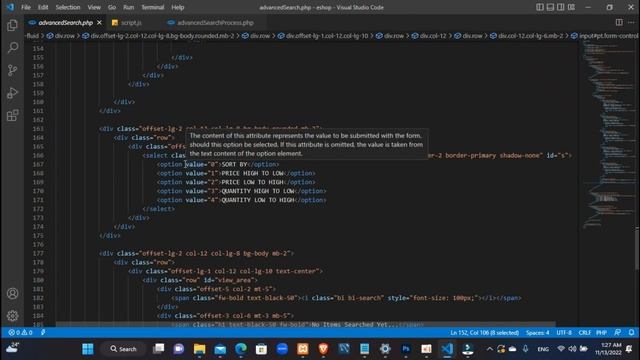Image resolution: width=640 pixels, height=360 pixels.
Task: Click line number 167 in the gutter
Action: coord(38,164)
